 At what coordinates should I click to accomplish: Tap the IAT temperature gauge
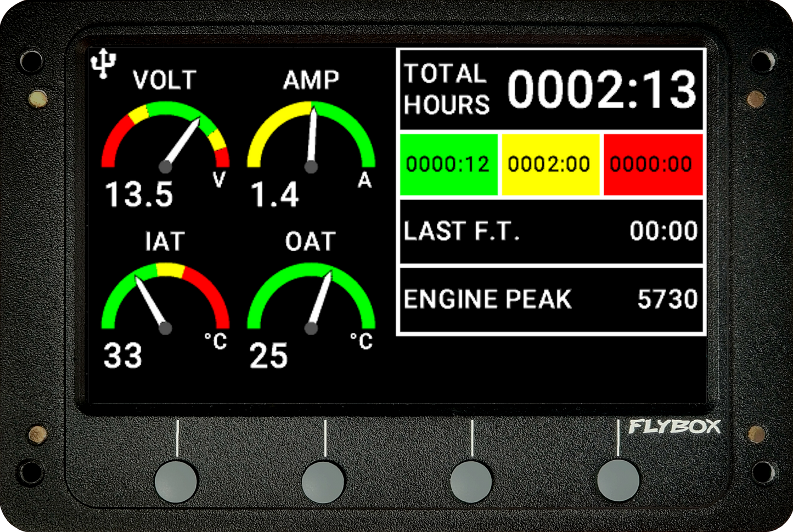[x=165, y=299]
